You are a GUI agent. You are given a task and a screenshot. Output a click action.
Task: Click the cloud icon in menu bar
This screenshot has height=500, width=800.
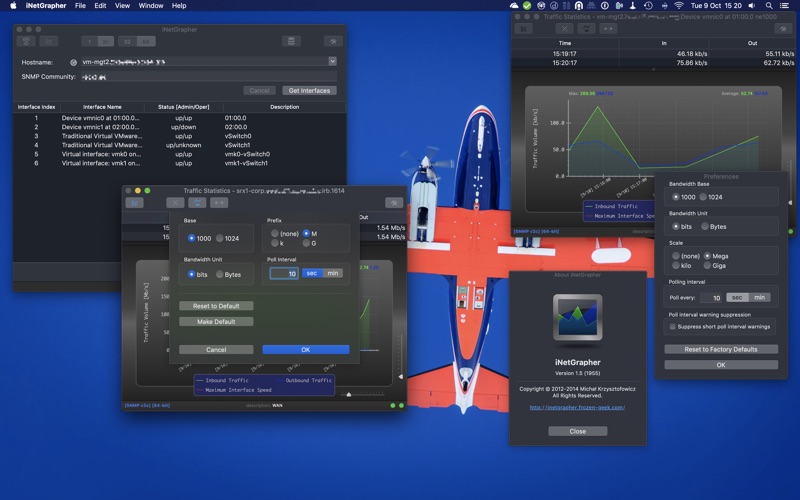514,6
